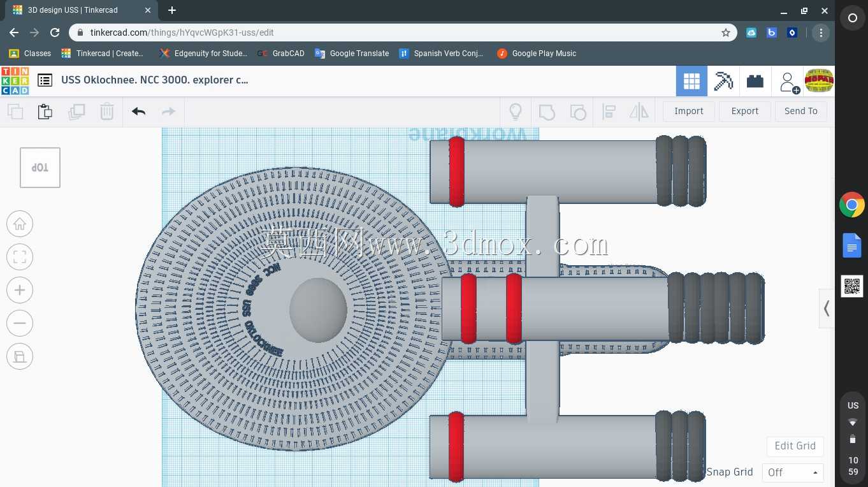This screenshot has height=487, width=868.
Task: Zoom in with the plus button
Action: pyautogui.click(x=20, y=290)
